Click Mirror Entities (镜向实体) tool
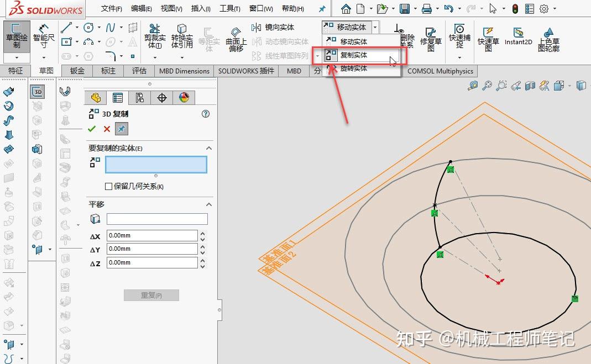This screenshot has height=364, width=591. [273, 27]
